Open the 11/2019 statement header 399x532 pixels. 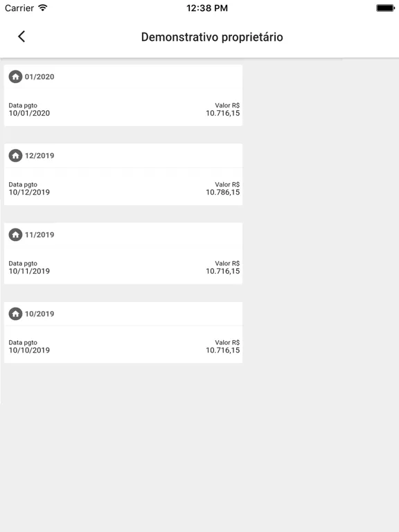pyautogui.click(x=123, y=235)
